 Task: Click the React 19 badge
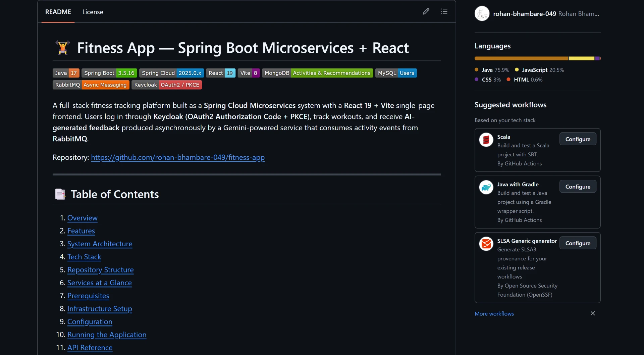pyautogui.click(x=221, y=73)
